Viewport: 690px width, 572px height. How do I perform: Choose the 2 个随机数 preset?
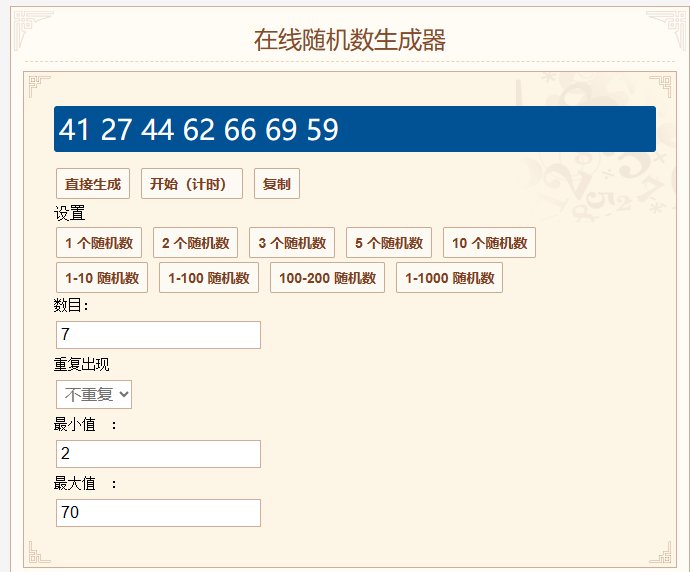(195, 242)
